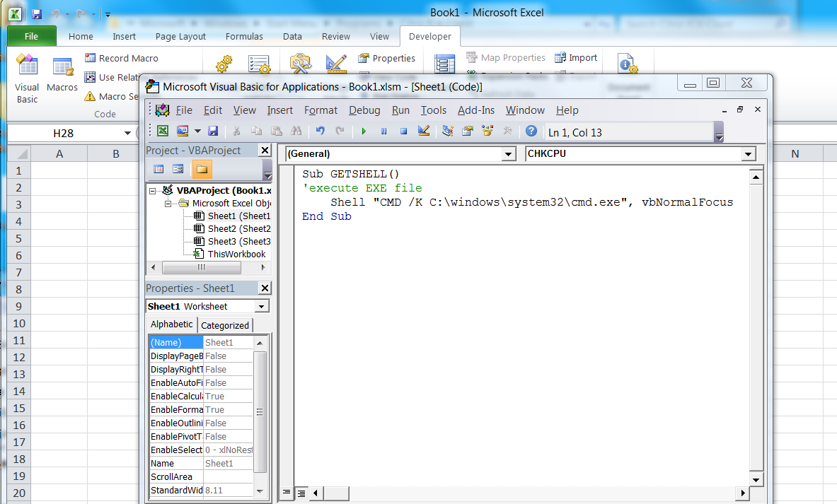The height and width of the screenshot is (504, 837).
Task: Save Book1 from the VBA toolbar
Action: pos(213,131)
